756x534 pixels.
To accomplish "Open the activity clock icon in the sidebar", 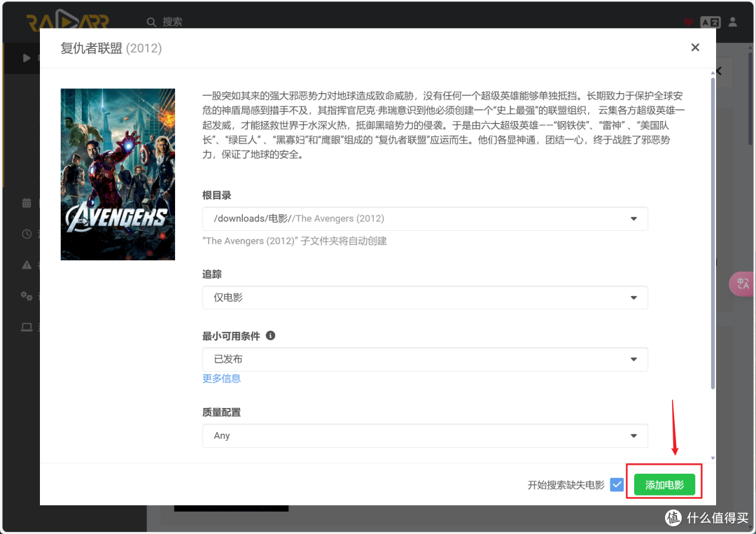I will coord(27,234).
